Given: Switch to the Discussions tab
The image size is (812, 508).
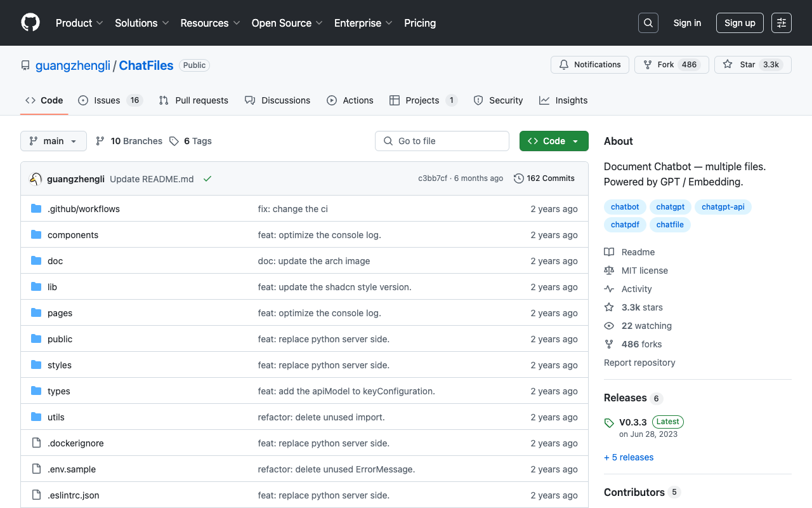Looking at the screenshot, I should 277,100.
